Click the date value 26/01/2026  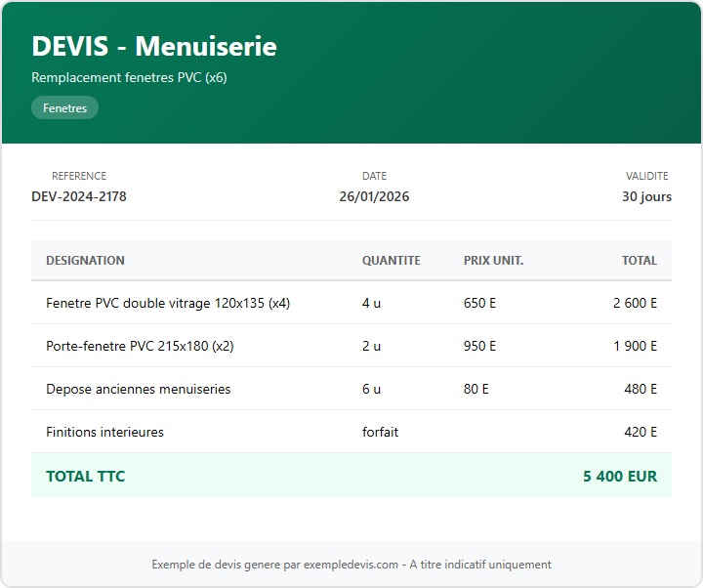click(374, 196)
